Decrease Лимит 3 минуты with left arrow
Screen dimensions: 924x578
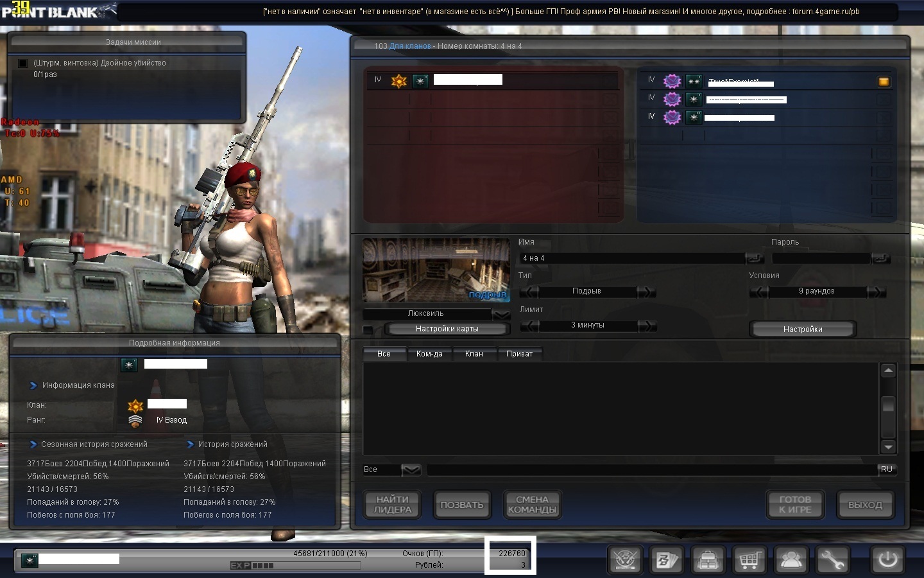pyautogui.click(x=529, y=326)
